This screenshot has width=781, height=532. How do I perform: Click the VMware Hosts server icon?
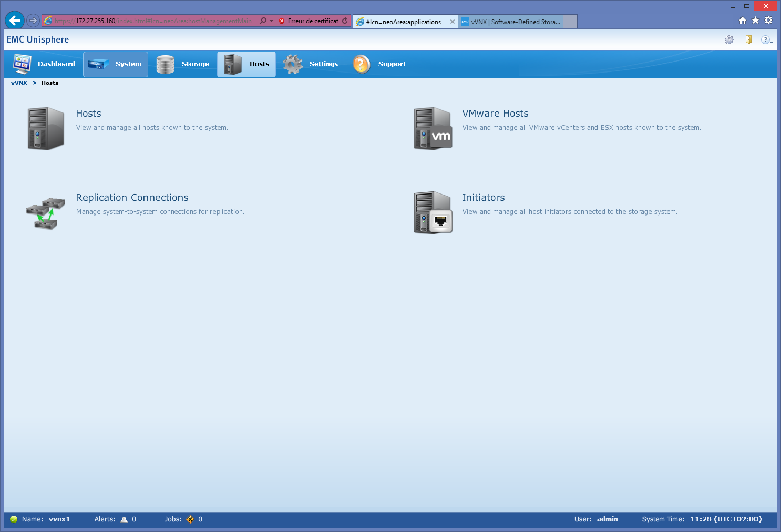[x=433, y=128]
